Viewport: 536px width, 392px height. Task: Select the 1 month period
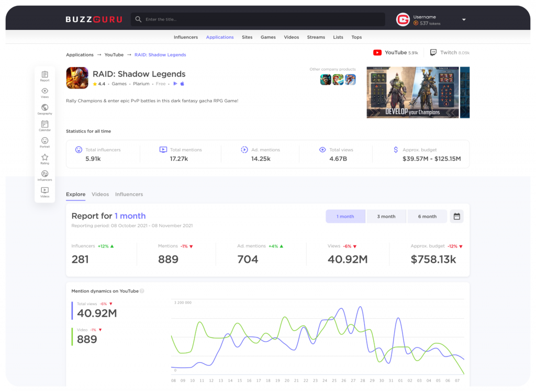(345, 216)
